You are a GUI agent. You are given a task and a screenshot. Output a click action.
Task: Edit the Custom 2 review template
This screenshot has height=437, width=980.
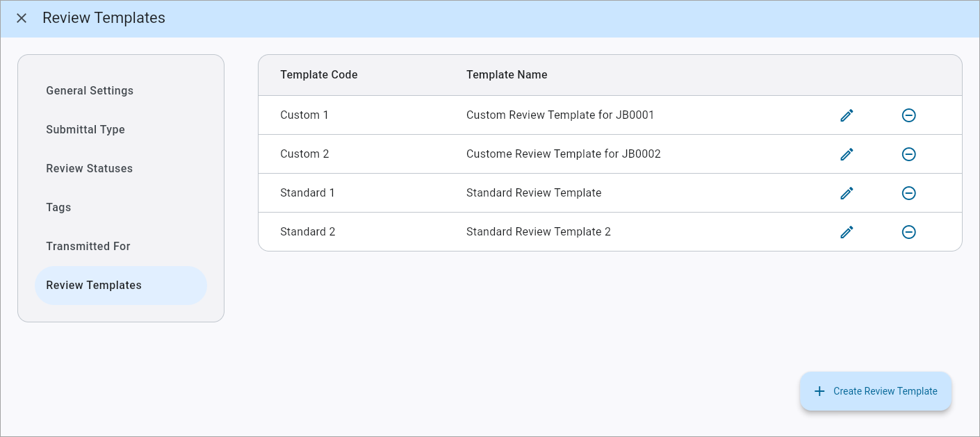(847, 154)
